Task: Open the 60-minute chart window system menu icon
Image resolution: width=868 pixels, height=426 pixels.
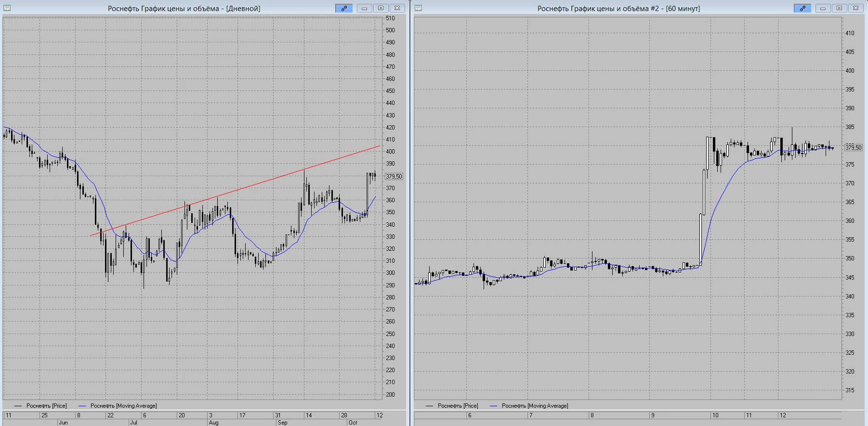Action: tap(419, 8)
